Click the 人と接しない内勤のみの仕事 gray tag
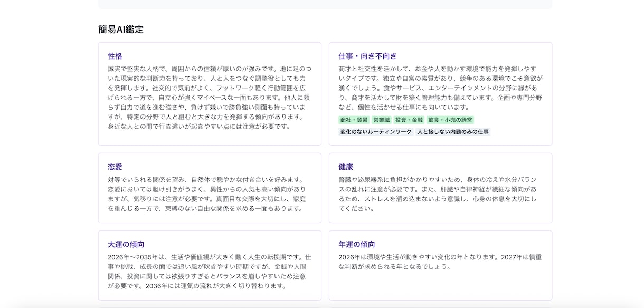The image size is (644, 308). click(453, 132)
